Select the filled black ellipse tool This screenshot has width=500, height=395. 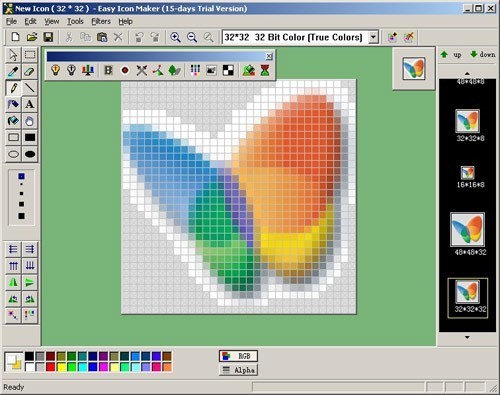(30, 154)
